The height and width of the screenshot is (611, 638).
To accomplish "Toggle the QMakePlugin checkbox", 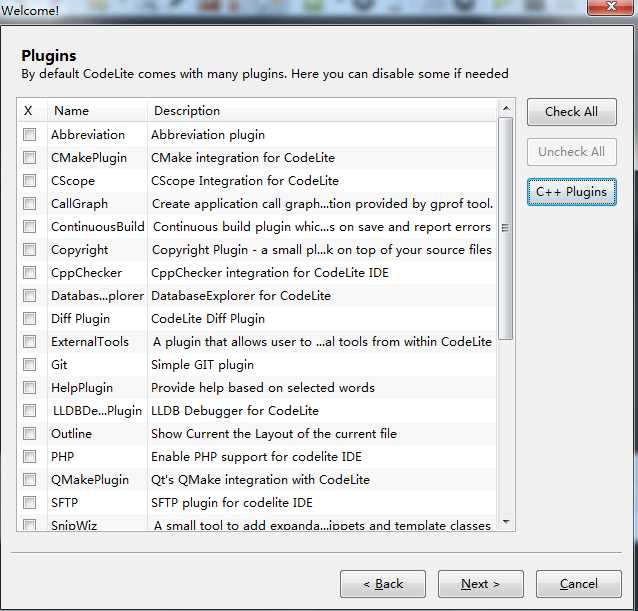I will (29, 479).
